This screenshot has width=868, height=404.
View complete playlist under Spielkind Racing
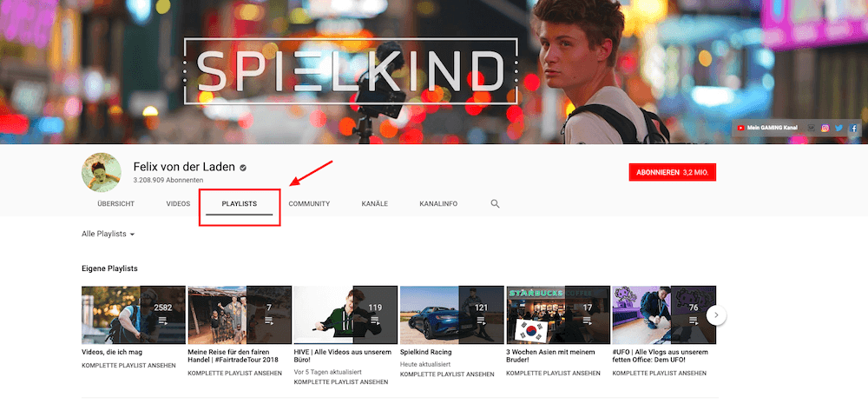click(447, 374)
